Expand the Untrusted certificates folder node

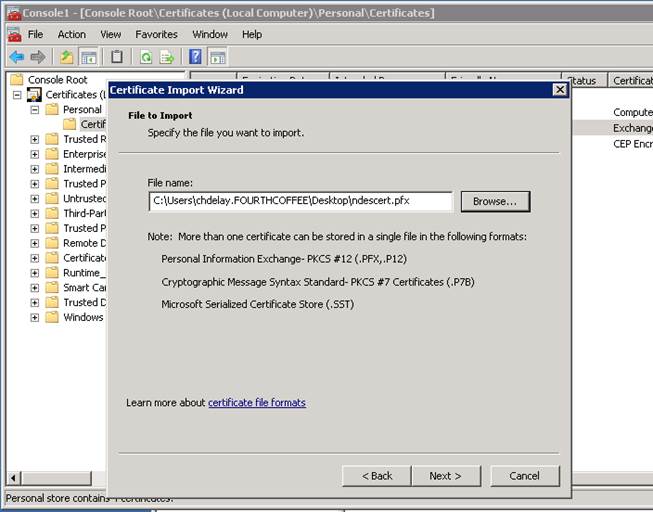(x=35, y=199)
